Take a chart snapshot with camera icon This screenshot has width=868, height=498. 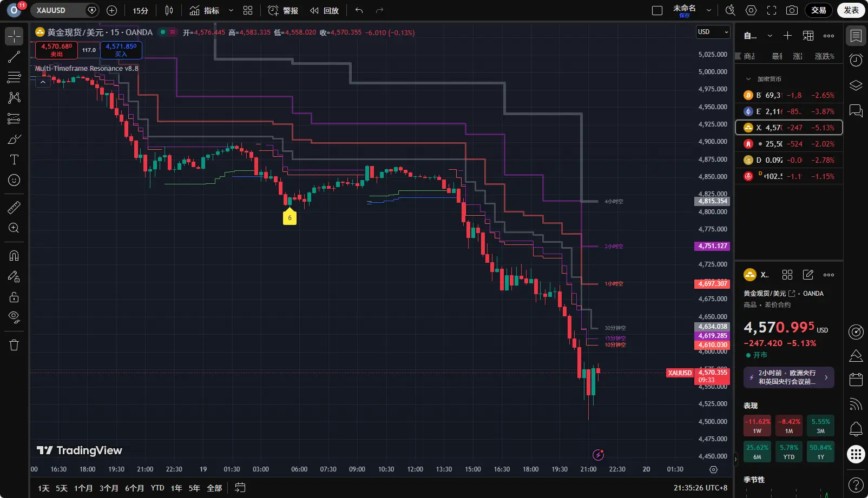tap(792, 10)
